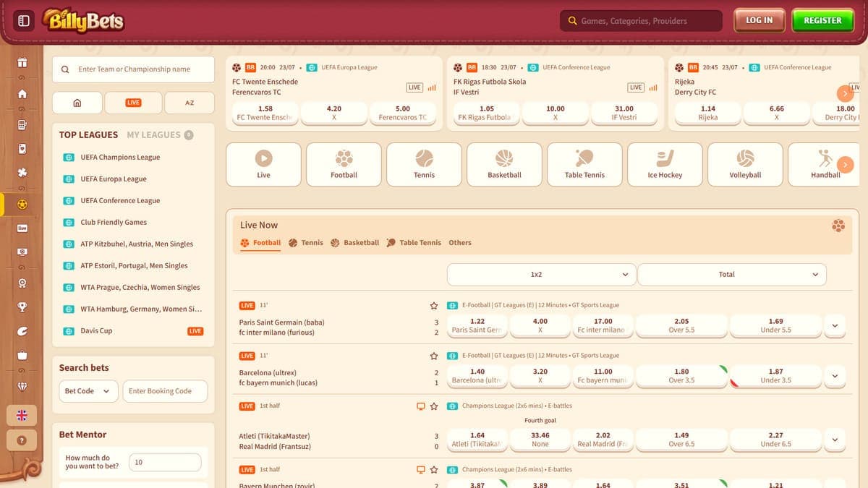Open the Volleyball sport tile
868x488 pixels.
point(745,164)
